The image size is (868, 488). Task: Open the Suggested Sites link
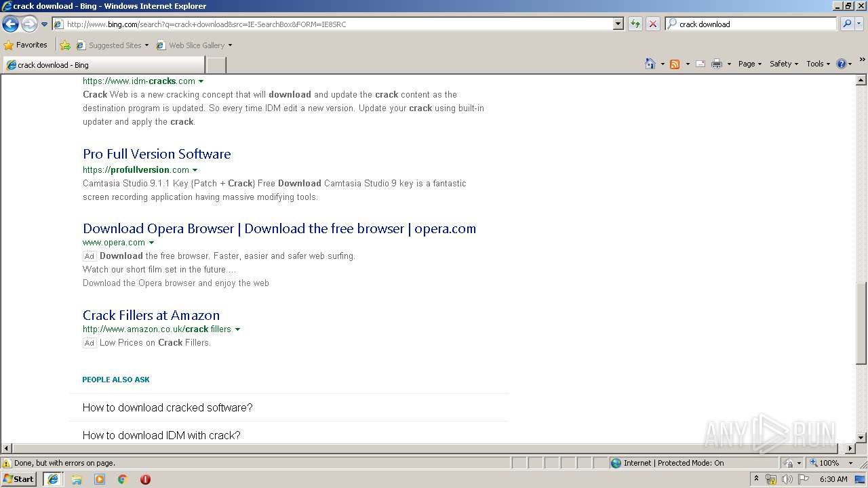(112, 45)
